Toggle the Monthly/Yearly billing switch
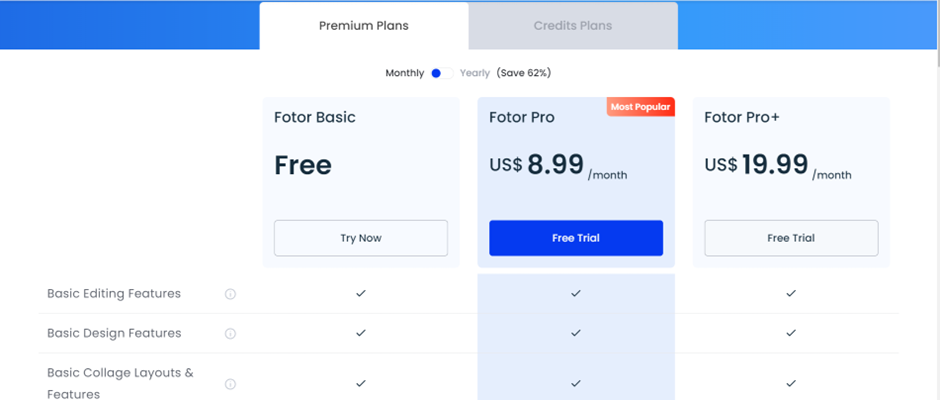This screenshot has height=400, width=940. pyautogui.click(x=442, y=73)
